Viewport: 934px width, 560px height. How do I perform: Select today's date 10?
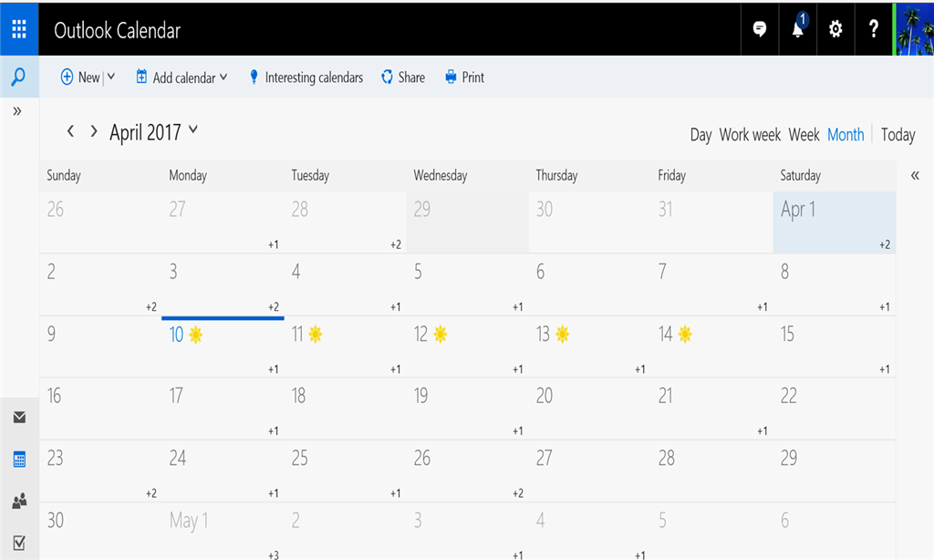(176, 335)
